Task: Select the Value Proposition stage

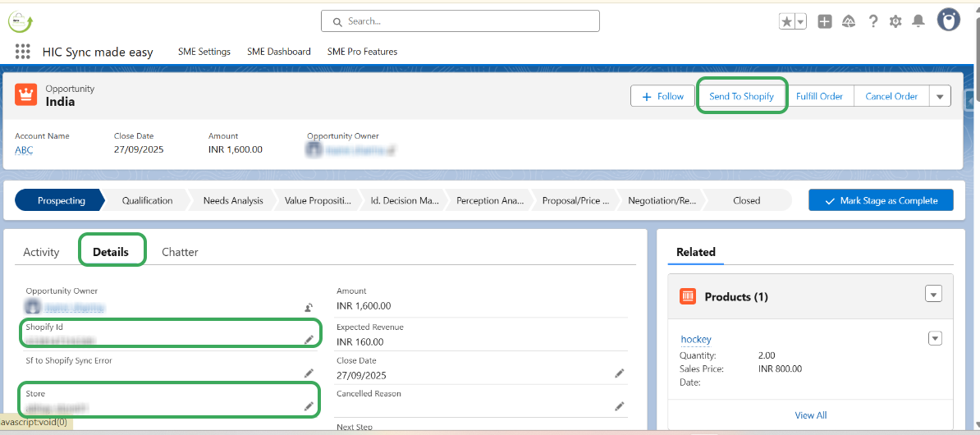Action: point(318,200)
